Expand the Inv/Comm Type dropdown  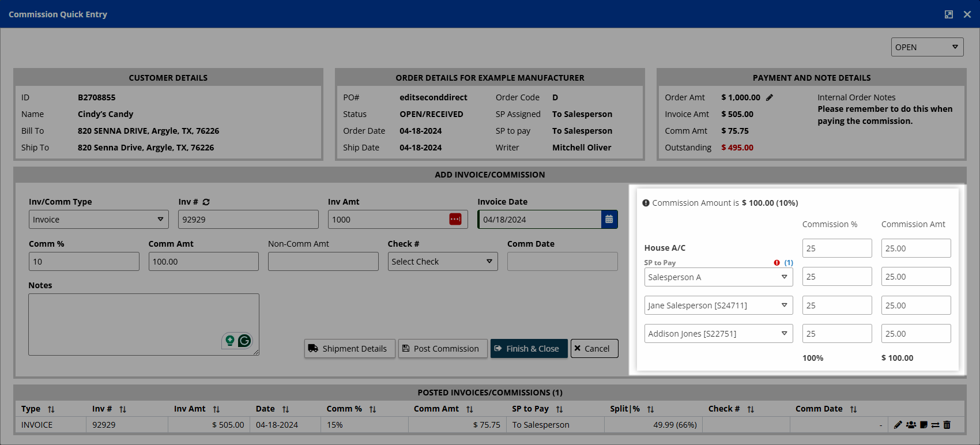99,220
